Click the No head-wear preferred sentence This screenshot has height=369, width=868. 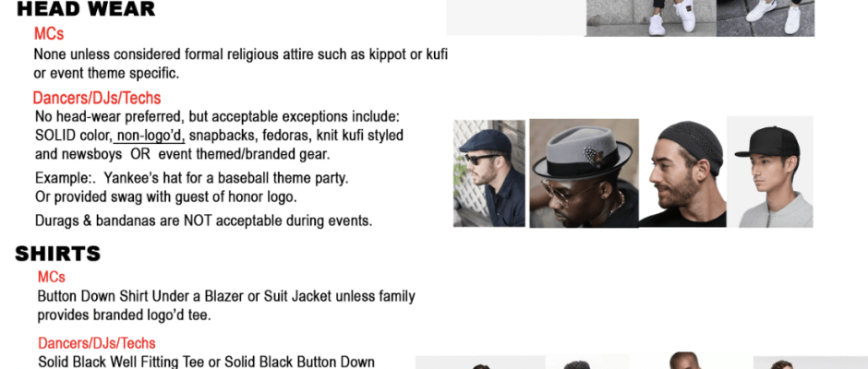click(x=217, y=117)
